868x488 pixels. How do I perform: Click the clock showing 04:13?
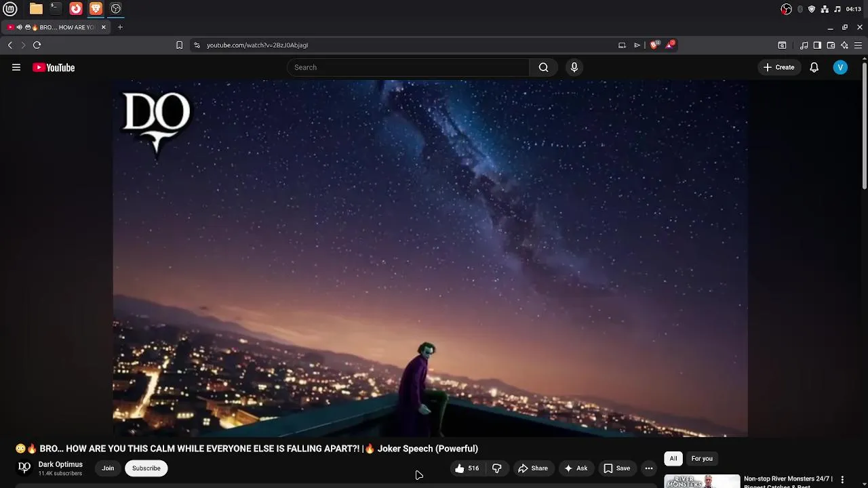[x=853, y=9]
